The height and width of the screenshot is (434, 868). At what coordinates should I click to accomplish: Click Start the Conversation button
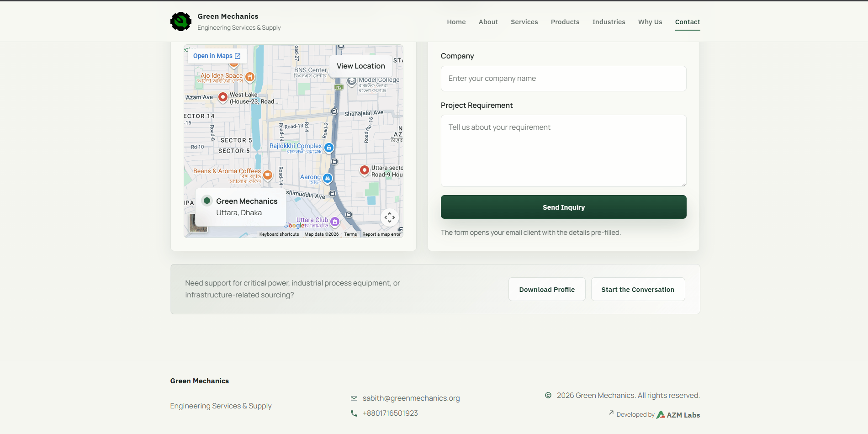pos(638,289)
